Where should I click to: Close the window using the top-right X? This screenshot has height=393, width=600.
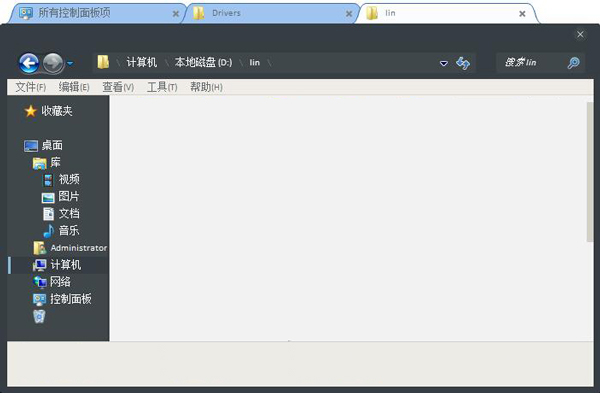point(580,34)
